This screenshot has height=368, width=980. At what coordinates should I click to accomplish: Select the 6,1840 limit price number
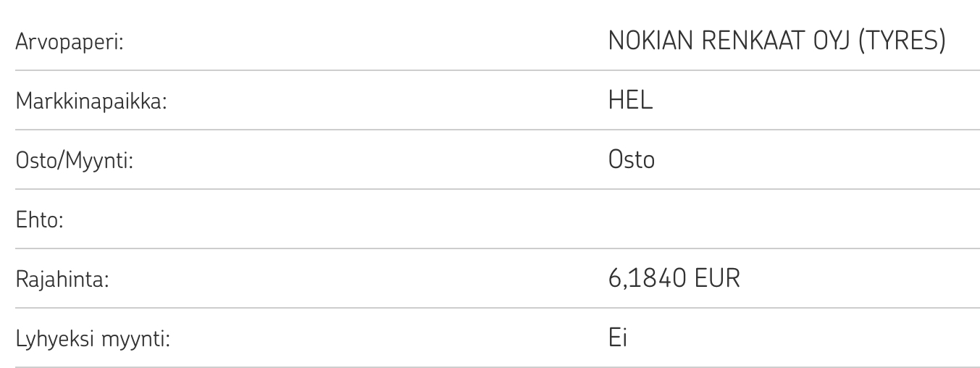point(647,279)
